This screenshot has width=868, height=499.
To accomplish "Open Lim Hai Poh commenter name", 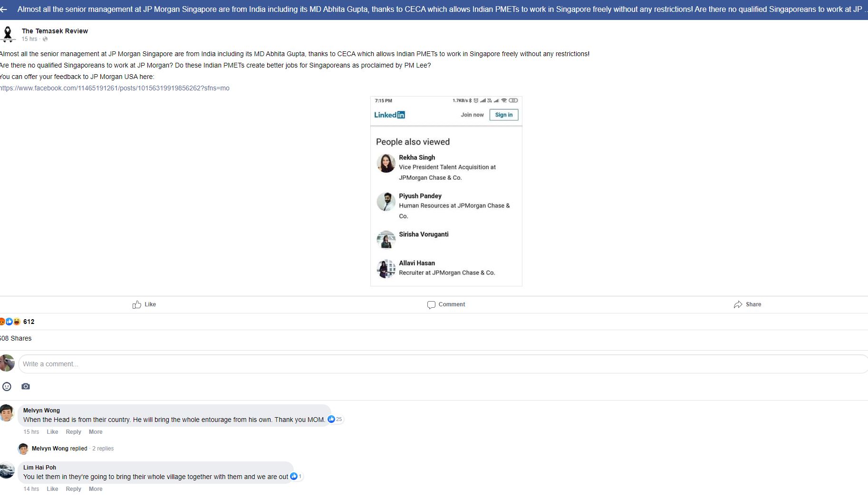I will tap(39, 467).
